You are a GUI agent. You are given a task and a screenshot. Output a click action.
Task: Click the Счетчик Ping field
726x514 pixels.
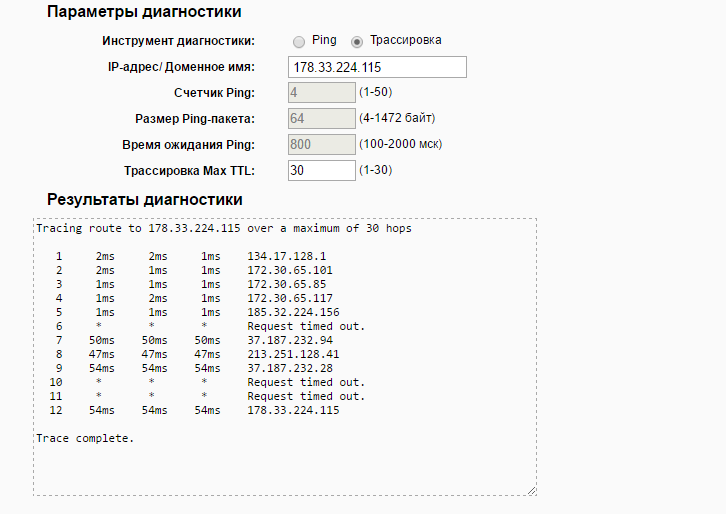(x=321, y=93)
